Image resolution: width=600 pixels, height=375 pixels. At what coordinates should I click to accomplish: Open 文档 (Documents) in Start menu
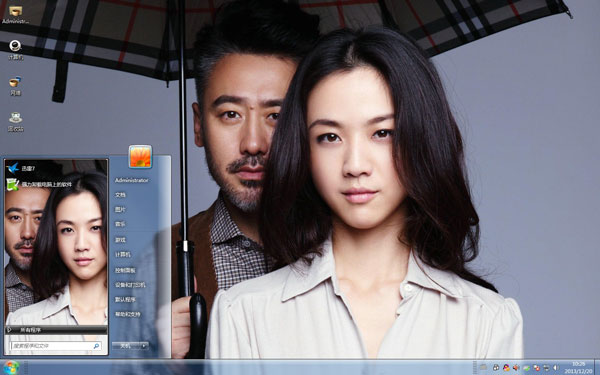tap(121, 195)
